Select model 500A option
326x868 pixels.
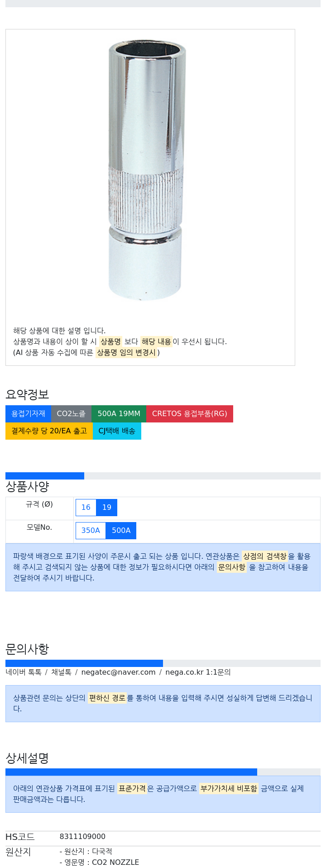(121, 531)
